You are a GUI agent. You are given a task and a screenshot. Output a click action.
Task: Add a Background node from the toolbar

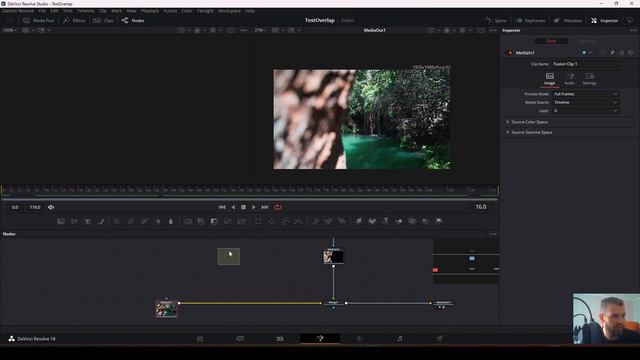coord(61,221)
